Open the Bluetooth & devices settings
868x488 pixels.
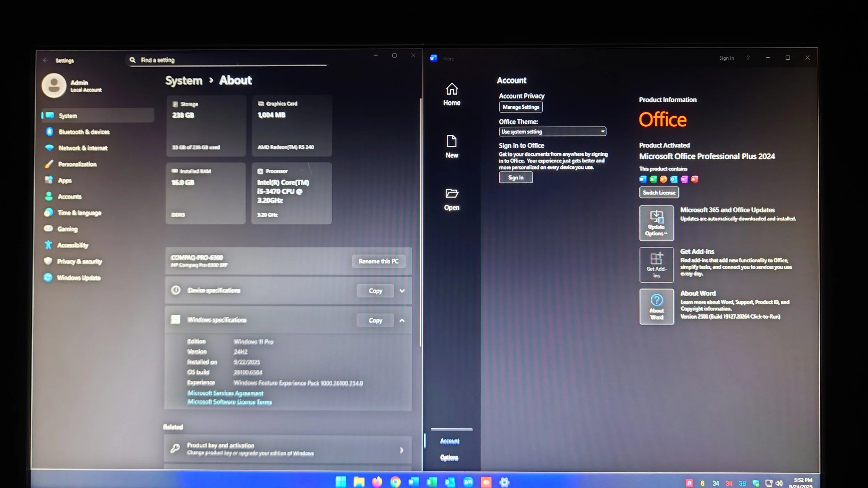(84, 132)
